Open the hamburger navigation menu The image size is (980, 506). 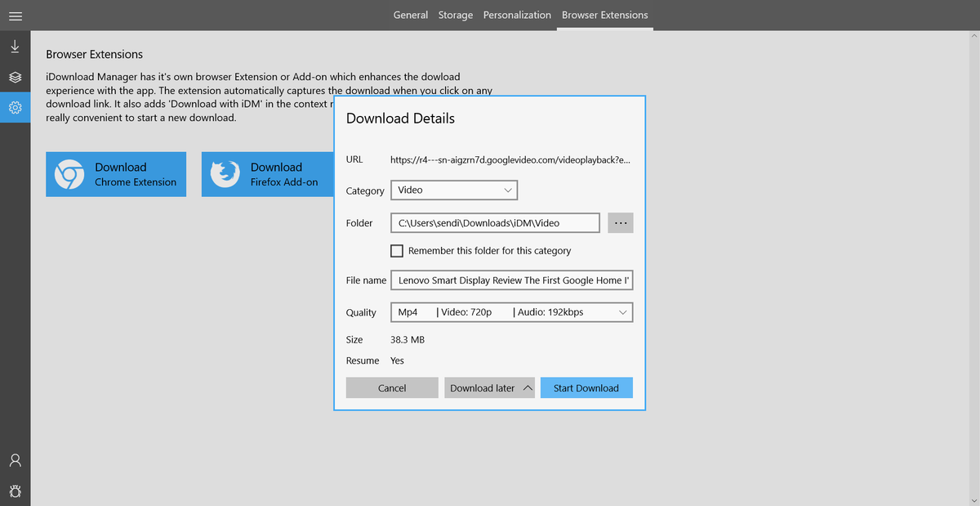point(15,16)
